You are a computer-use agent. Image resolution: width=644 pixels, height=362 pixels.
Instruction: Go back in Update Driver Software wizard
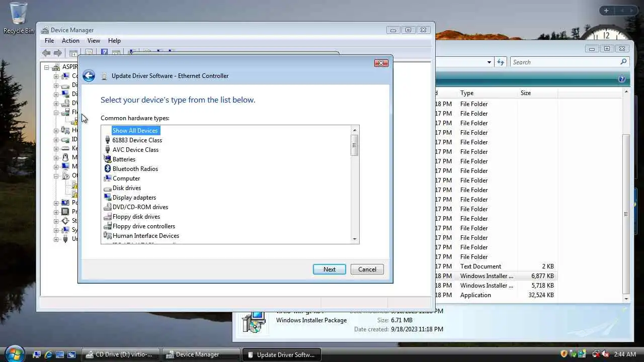coord(89,76)
